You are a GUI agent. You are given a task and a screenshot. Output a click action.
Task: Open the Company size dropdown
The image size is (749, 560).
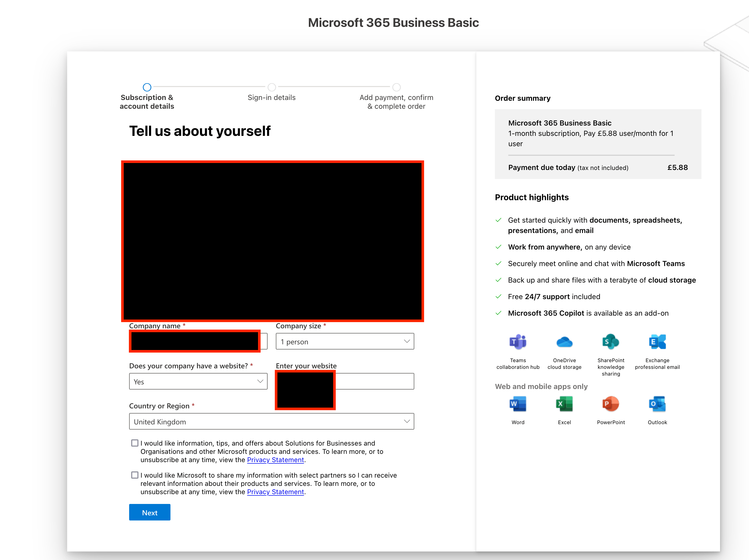(x=345, y=342)
